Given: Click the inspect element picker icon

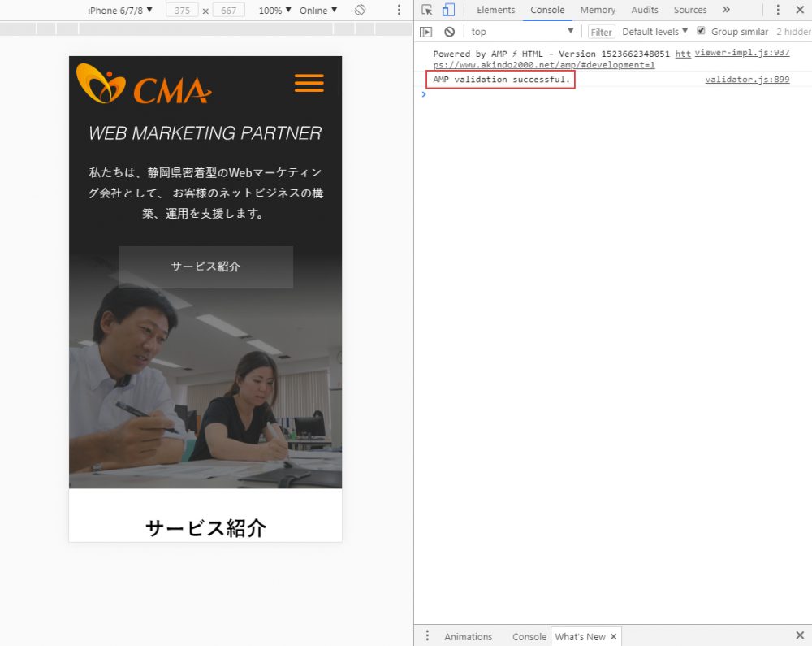Looking at the screenshot, I should 427,10.
